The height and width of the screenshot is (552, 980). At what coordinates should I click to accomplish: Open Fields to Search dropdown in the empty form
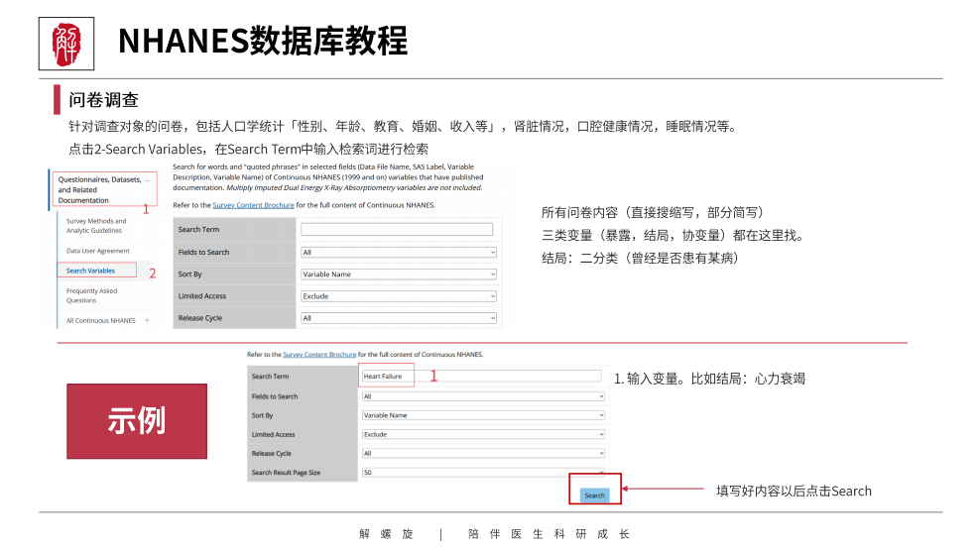pos(399,253)
